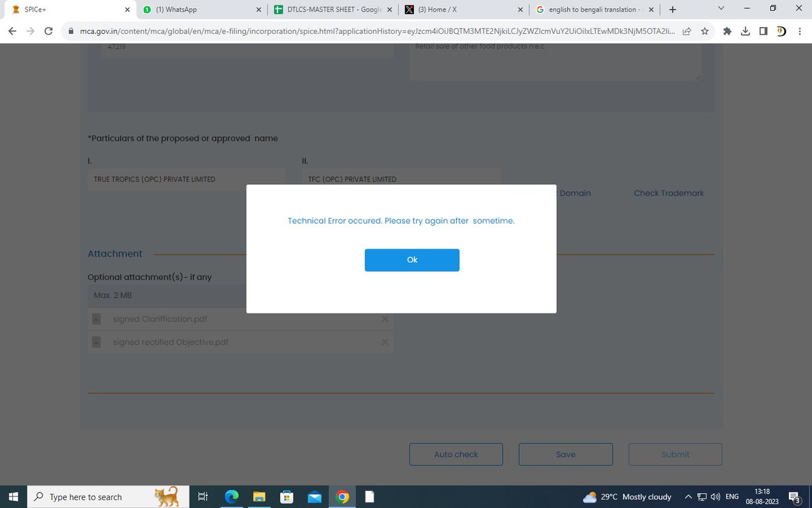Click the site lock icon
This screenshot has height=508, width=812.
coord(71,31)
